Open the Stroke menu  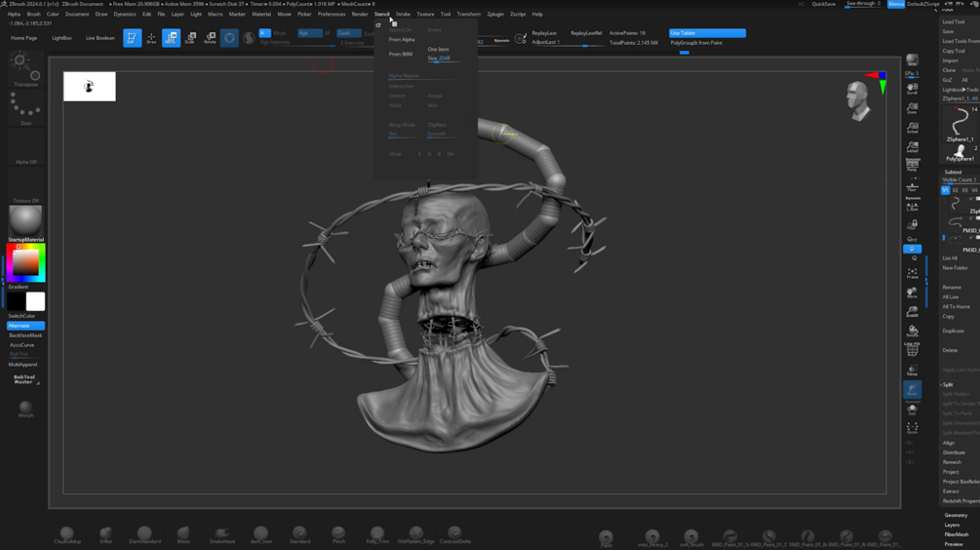[403, 15]
